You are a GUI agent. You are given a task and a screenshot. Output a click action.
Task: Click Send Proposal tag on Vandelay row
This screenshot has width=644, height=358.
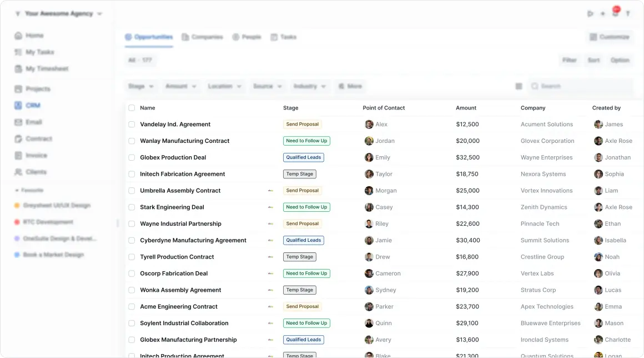click(x=302, y=124)
